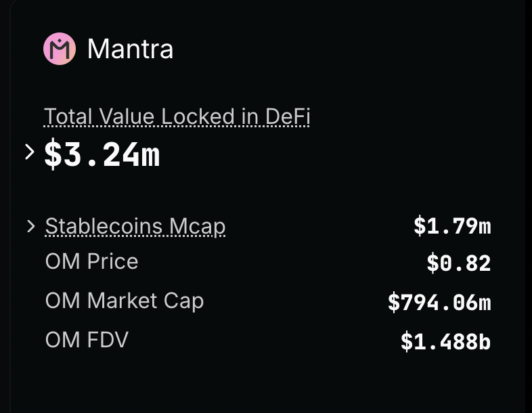The image size is (532, 413).
Task: Expand the Stablecoins Mcap row chevron
Action: (x=30, y=226)
